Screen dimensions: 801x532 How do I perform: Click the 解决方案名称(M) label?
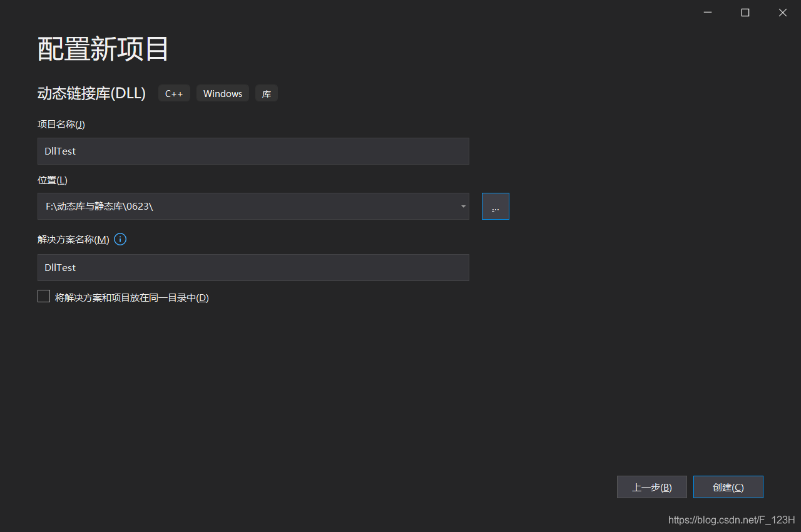(x=74, y=240)
